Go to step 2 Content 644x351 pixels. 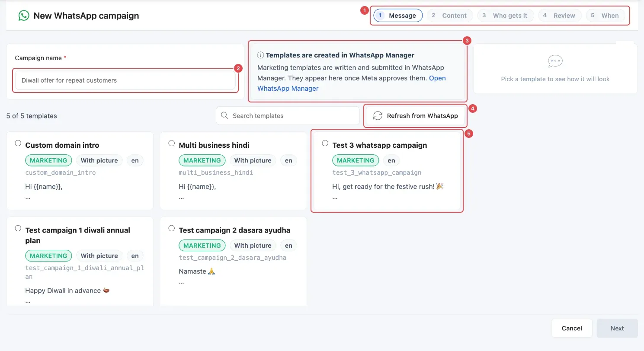(450, 16)
